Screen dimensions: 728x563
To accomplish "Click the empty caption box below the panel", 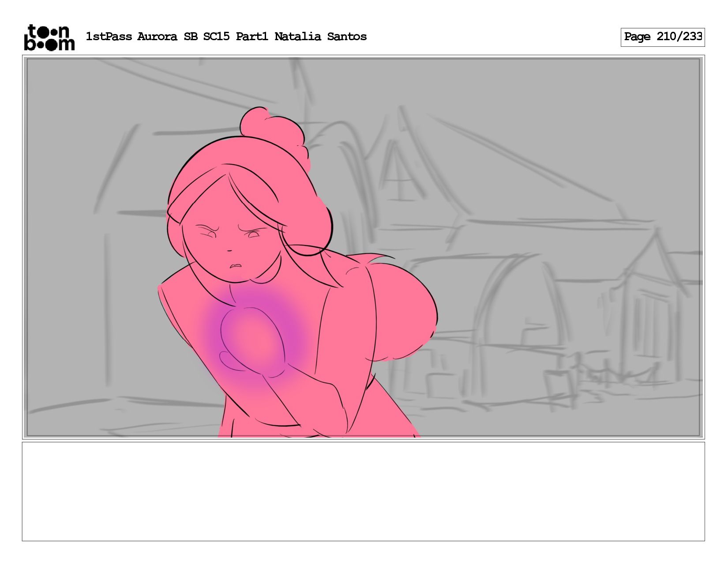I will coord(363,491).
